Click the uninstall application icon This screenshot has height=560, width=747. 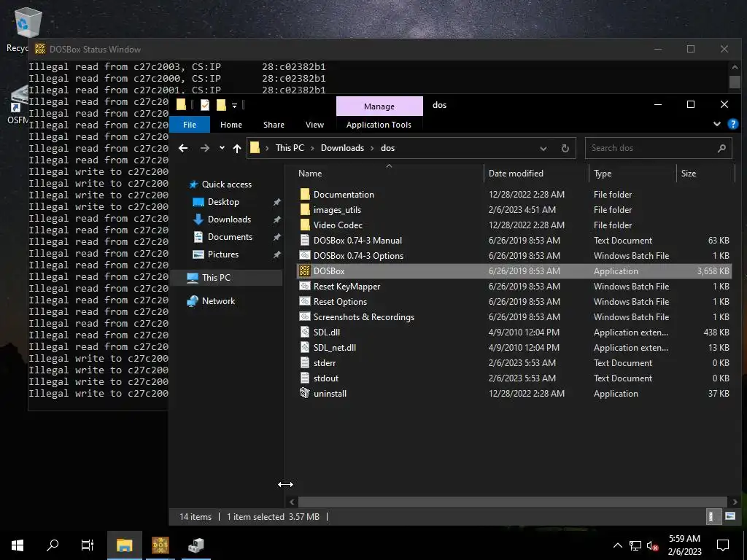point(305,393)
